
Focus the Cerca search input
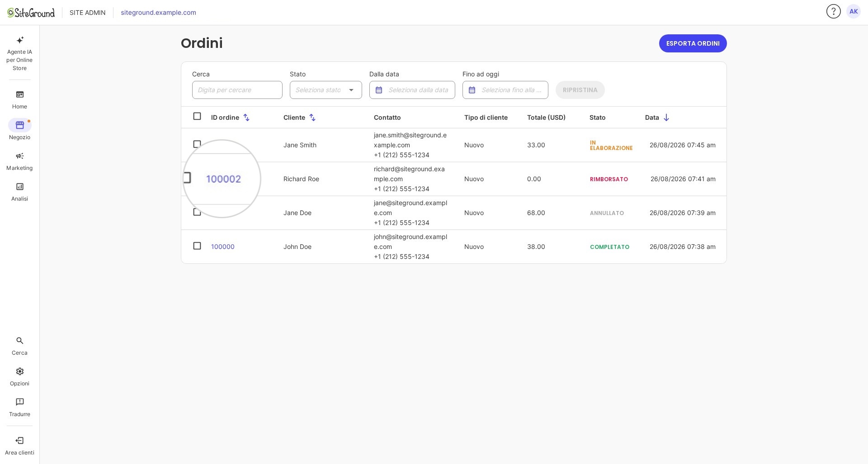point(237,90)
